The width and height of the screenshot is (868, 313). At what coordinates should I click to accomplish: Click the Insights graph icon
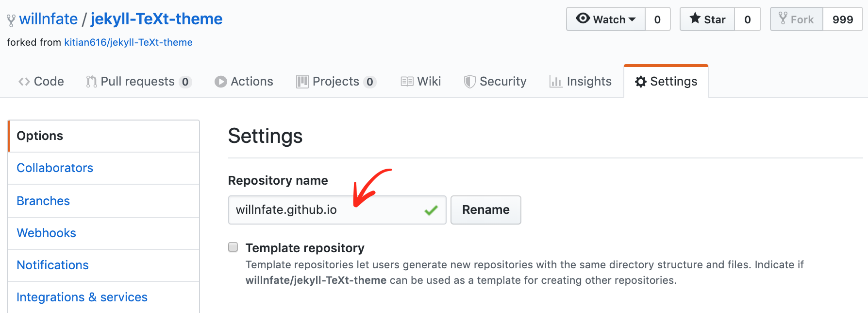555,82
